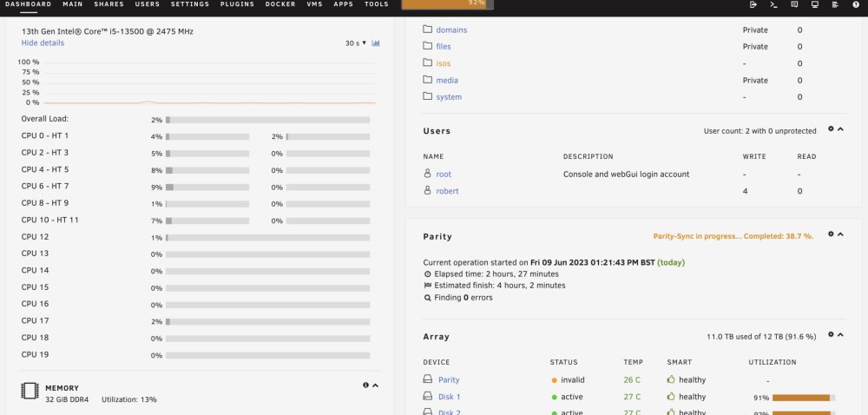The image size is (868, 415).
Task: Click the thumbs-up SMART icon for Parity
Action: pos(671,379)
